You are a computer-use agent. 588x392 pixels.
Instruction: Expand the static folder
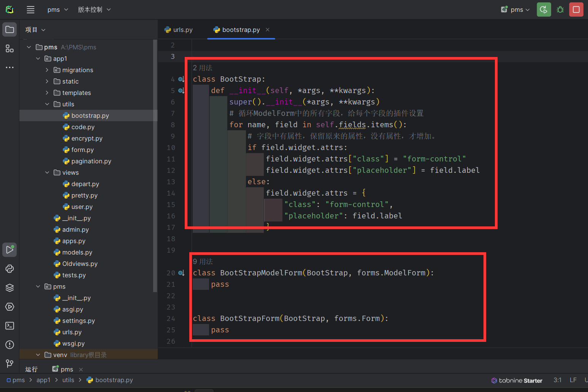click(x=47, y=81)
